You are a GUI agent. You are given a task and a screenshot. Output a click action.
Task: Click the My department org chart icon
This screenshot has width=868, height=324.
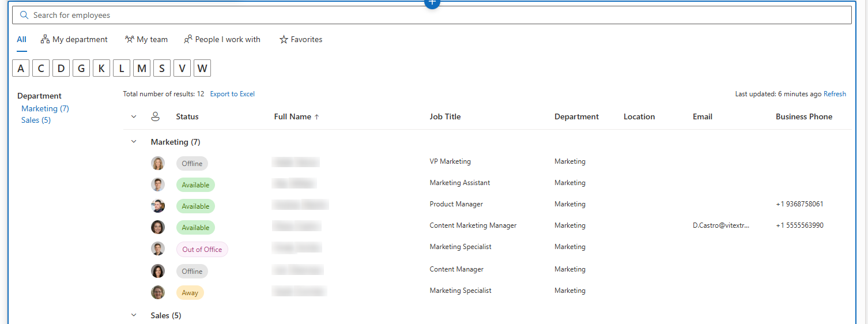click(x=45, y=40)
